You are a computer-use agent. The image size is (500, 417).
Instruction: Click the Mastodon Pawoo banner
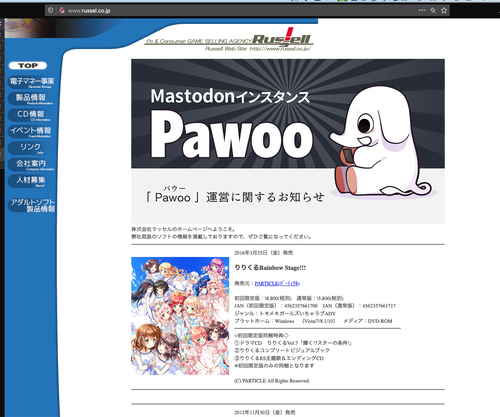(288, 141)
